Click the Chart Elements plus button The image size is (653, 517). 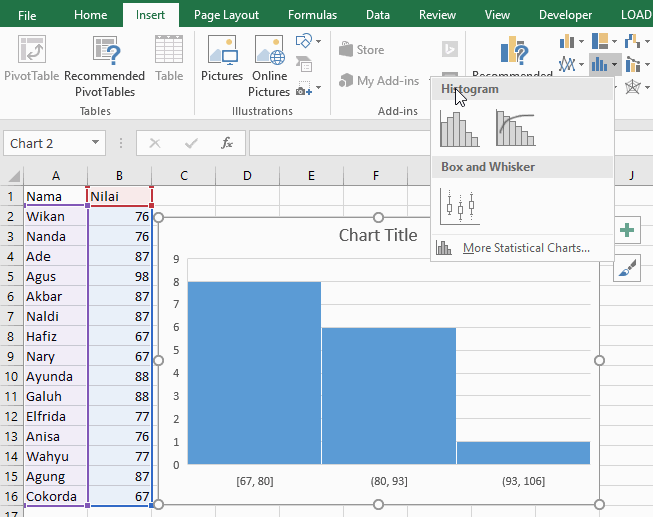(x=627, y=230)
